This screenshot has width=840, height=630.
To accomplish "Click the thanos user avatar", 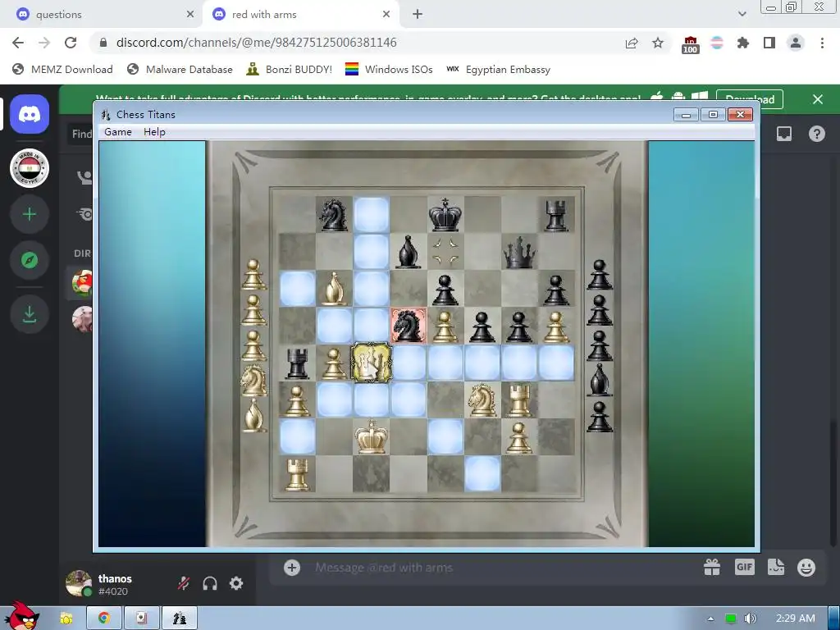I will click(79, 583).
